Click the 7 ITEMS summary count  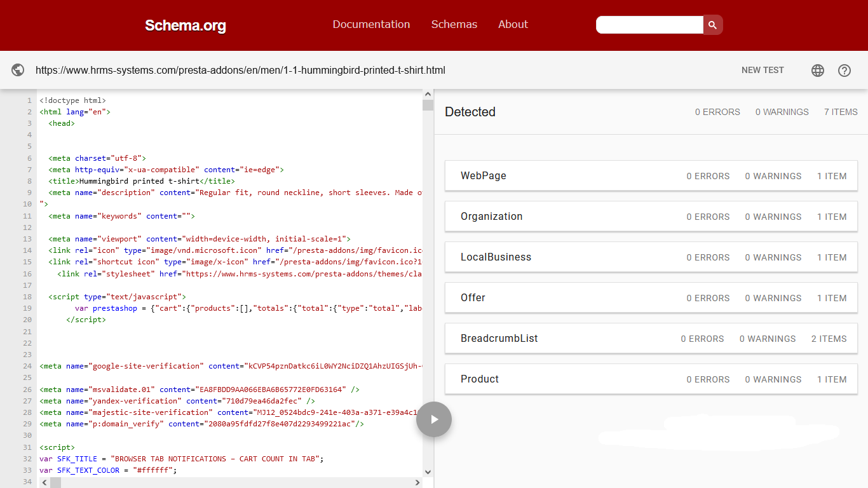pos(841,112)
